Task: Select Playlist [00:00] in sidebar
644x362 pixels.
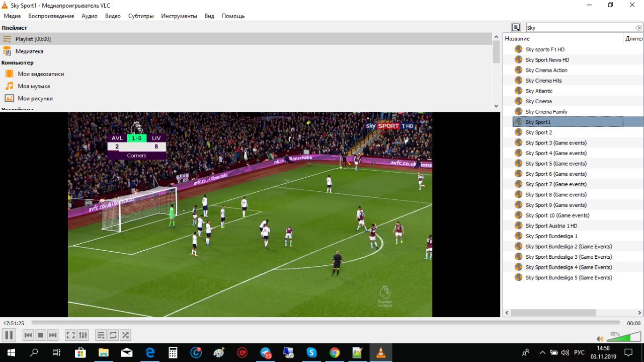Action: point(246,39)
